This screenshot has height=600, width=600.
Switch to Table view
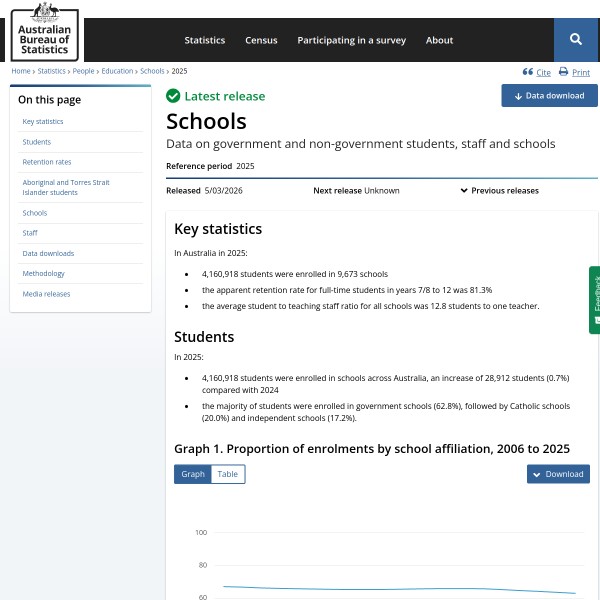[228, 474]
